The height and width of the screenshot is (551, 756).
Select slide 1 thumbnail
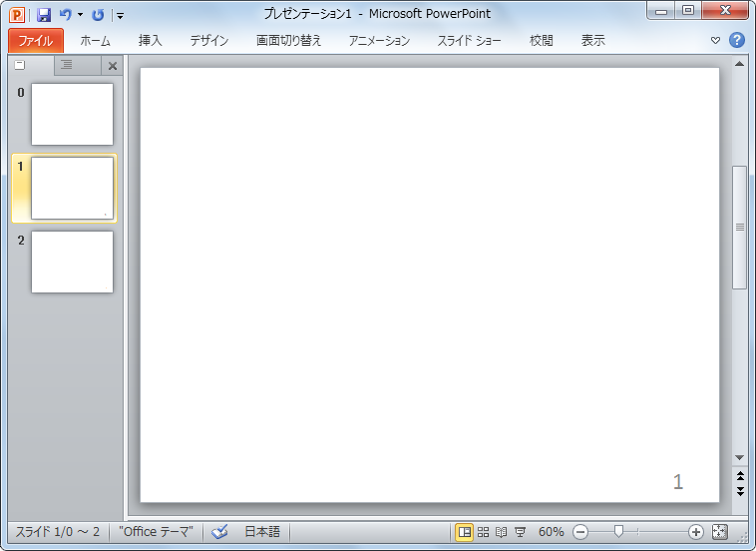pos(73,189)
